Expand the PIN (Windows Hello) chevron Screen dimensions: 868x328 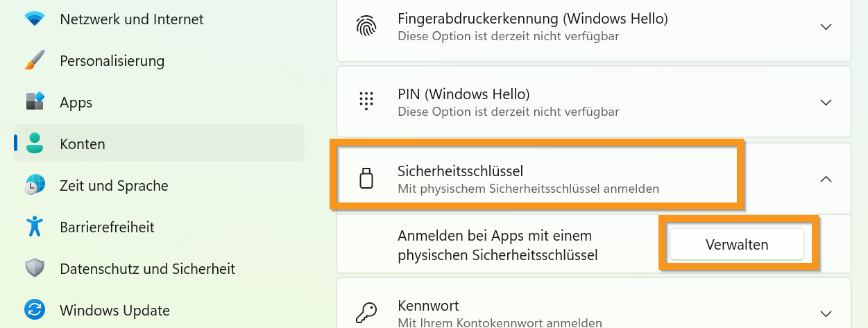tap(826, 103)
